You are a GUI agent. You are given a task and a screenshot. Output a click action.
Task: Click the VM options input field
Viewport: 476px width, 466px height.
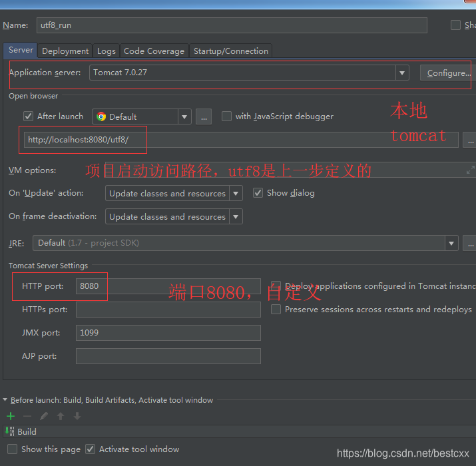point(290,170)
